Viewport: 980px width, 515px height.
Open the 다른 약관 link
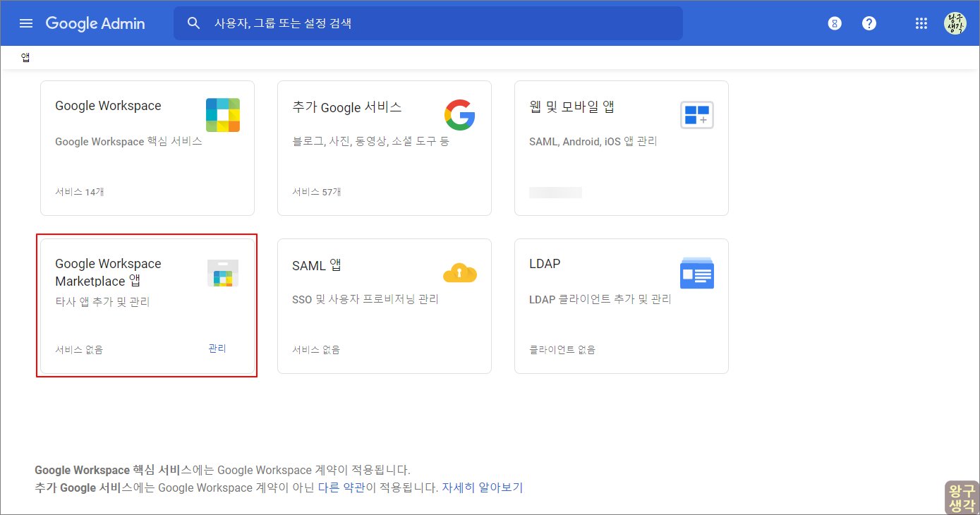[341, 487]
